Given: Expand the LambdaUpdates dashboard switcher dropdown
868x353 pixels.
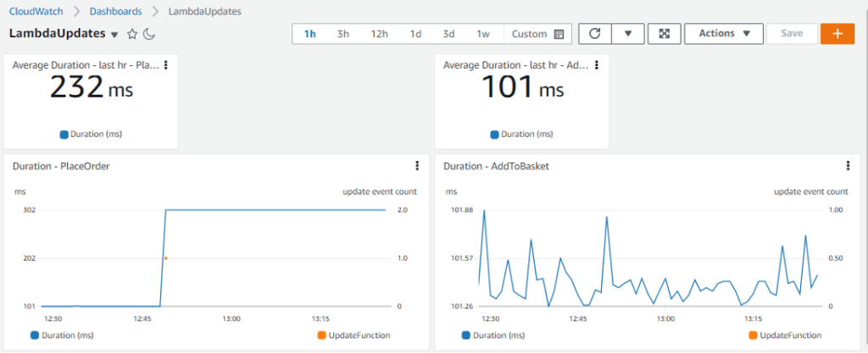Looking at the screenshot, I should [x=114, y=35].
